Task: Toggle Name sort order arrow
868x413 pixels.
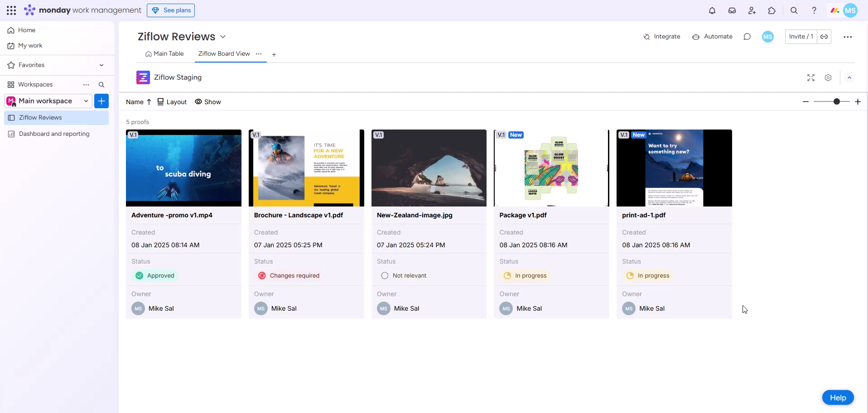Action: tap(149, 102)
